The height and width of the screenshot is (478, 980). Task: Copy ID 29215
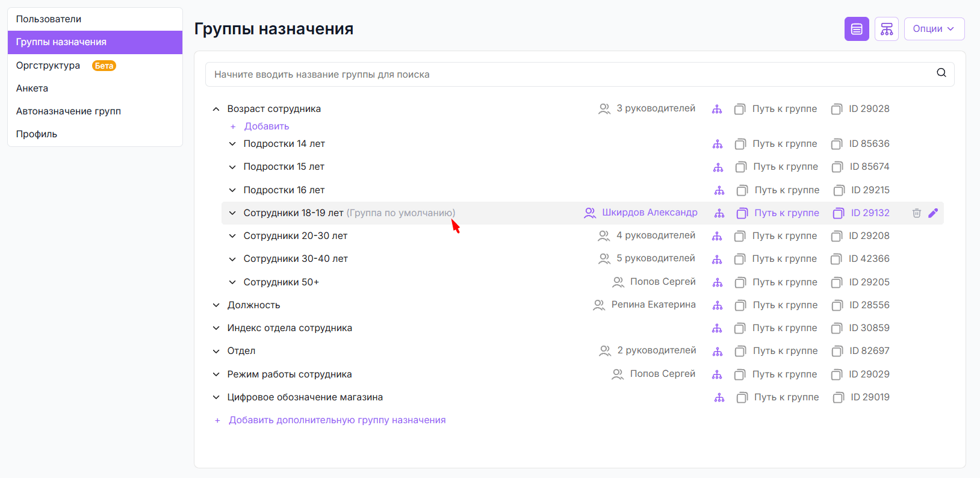click(861, 191)
